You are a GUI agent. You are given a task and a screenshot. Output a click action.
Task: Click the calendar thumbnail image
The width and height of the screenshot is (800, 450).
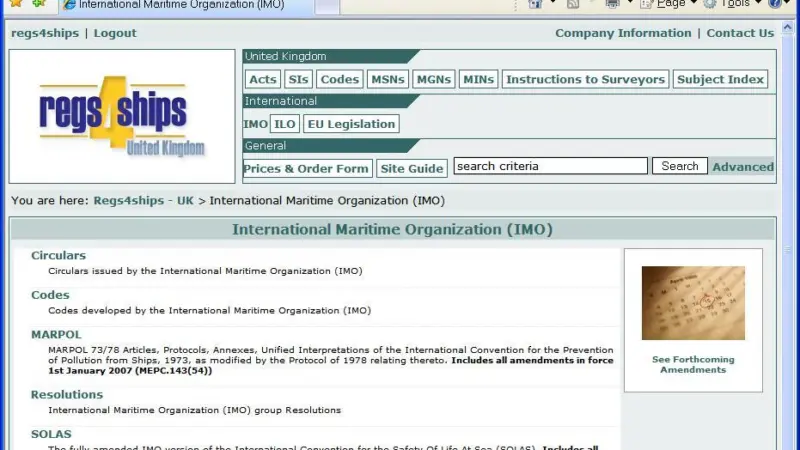(693, 303)
